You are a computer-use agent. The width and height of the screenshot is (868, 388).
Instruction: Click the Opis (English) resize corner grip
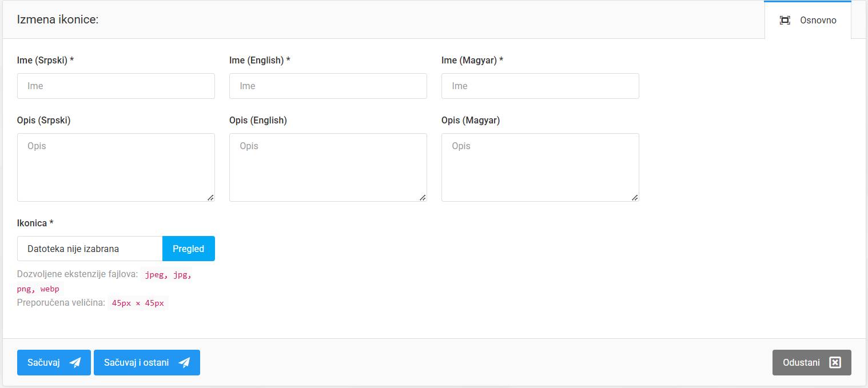coord(423,197)
